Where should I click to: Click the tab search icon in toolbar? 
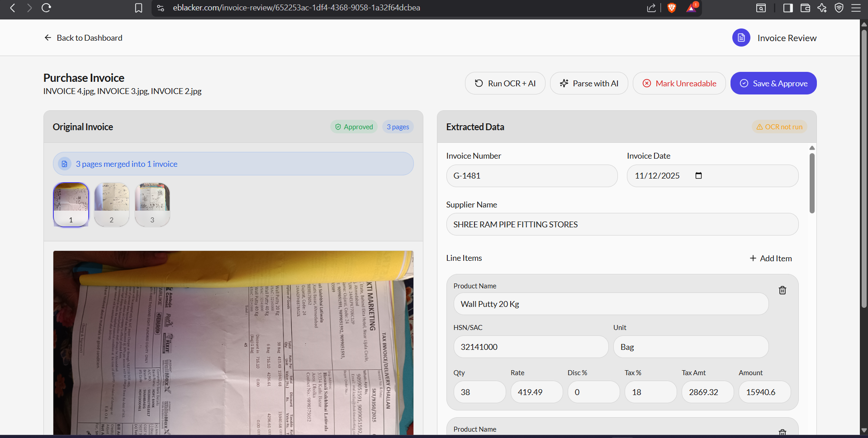[761, 8]
